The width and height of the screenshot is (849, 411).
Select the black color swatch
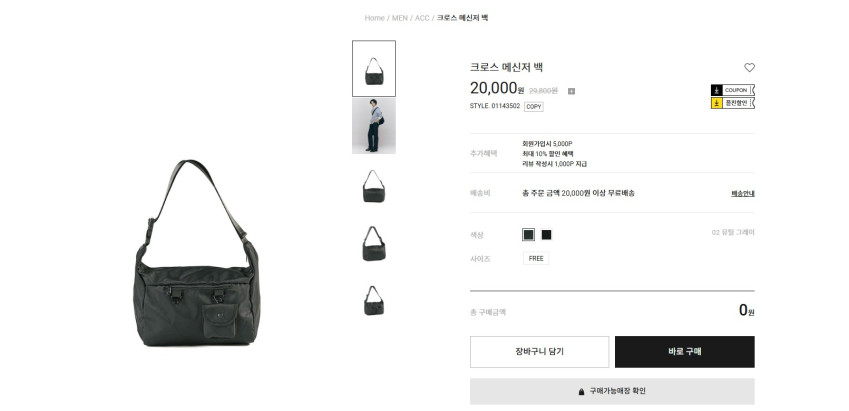point(546,234)
